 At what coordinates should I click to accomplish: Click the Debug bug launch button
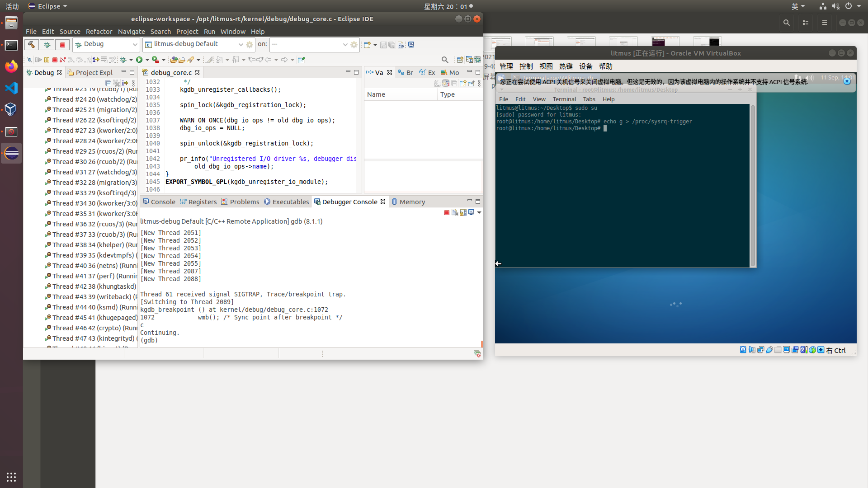(x=47, y=44)
